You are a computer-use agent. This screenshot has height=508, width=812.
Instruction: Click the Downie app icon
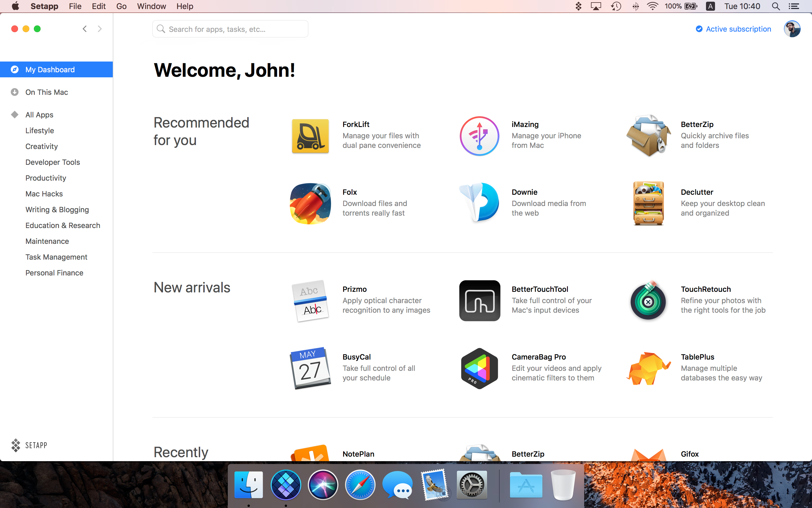click(480, 202)
